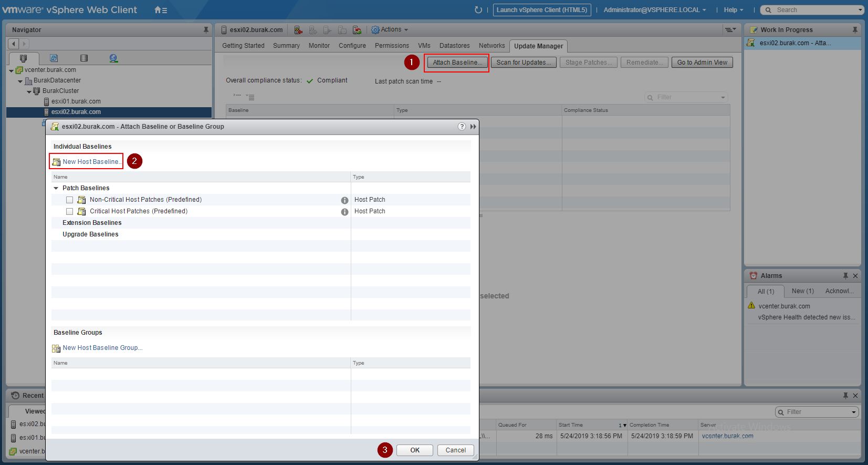Screen dimensions: 868x465
Task: Collapse the Patch Baselines group
Action: point(56,188)
